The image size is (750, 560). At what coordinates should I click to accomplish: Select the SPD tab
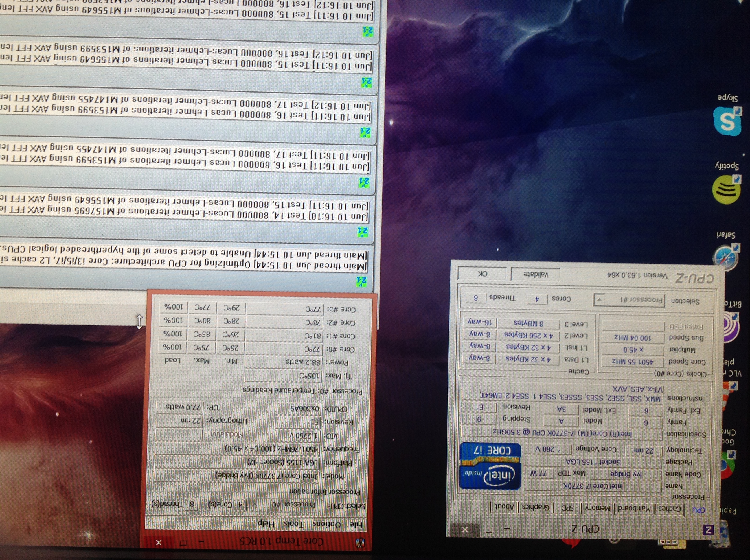click(x=567, y=507)
